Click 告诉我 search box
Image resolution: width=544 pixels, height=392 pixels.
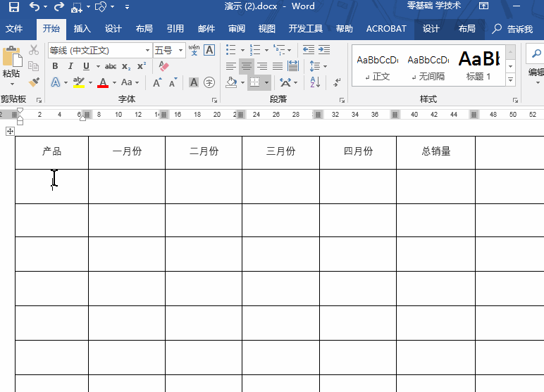coord(513,29)
